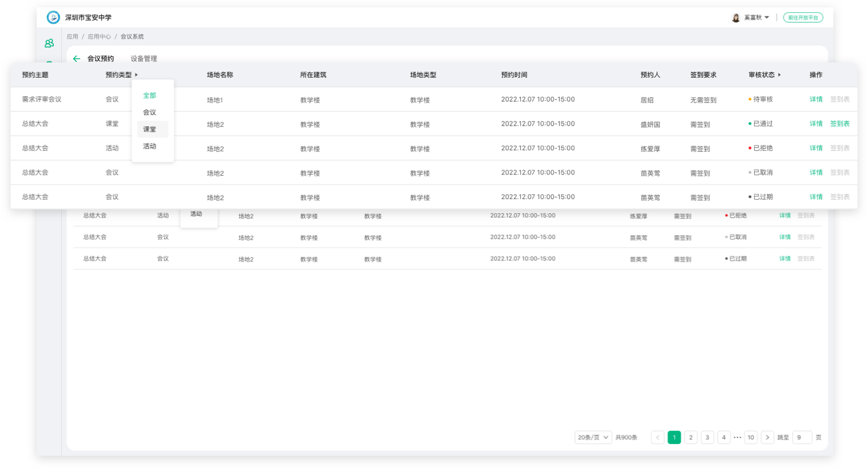This screenshot has width=868, height=468.
Task: Choose 全部 in the 预约类型 filter list
Action: (x=149, y=96)
